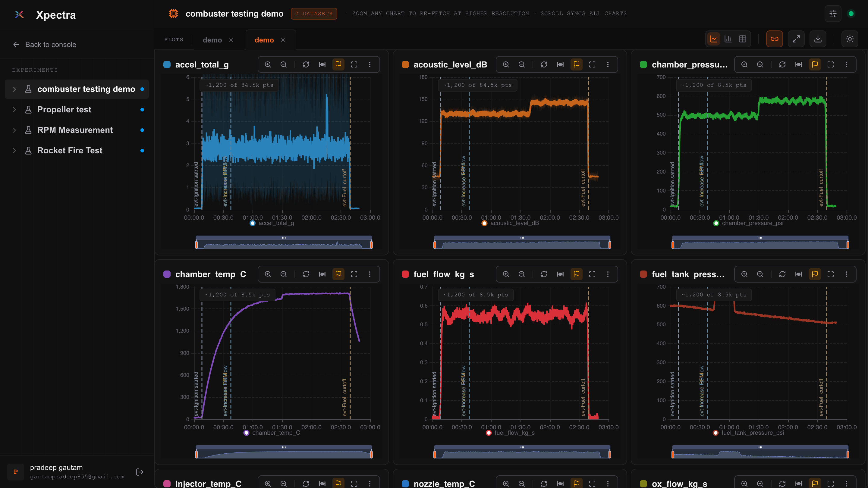
Task: Fit chamber pressure chart to full range
Action: (x=799, y=64)
